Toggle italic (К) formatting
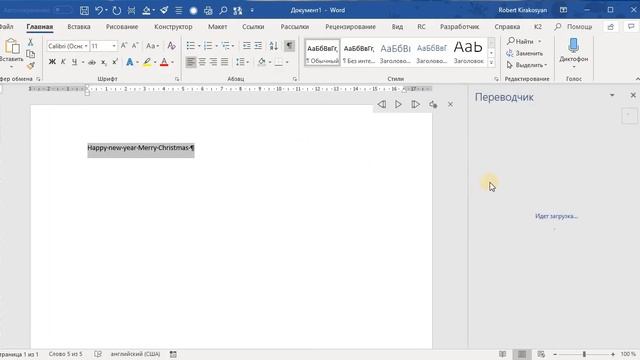 point(63,62)
